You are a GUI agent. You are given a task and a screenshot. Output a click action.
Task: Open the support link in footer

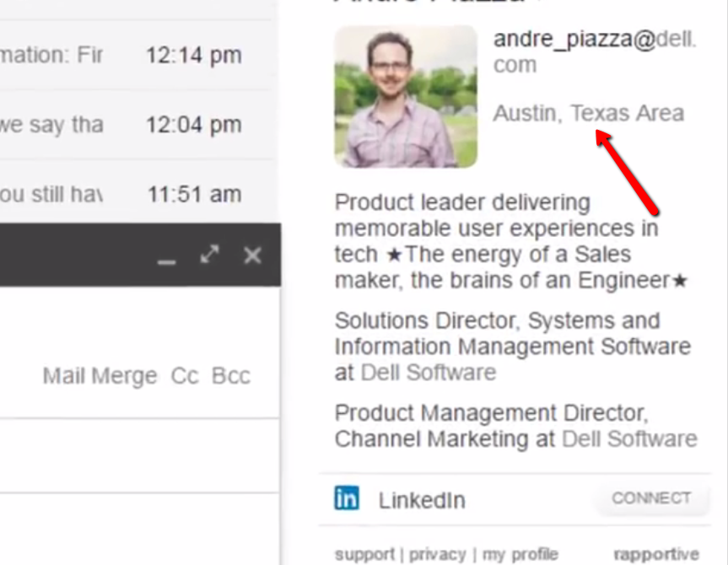pos(364,554)
